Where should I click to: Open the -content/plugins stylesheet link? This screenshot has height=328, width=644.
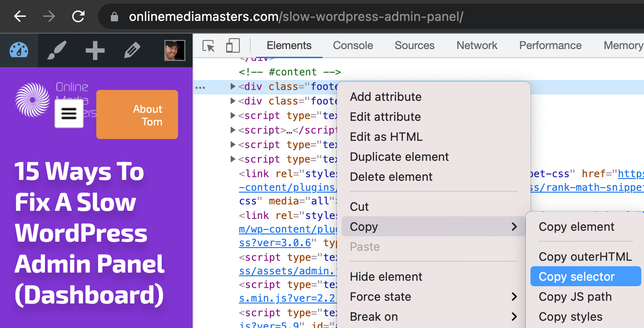pyautogui.click(x=288, y=188)
